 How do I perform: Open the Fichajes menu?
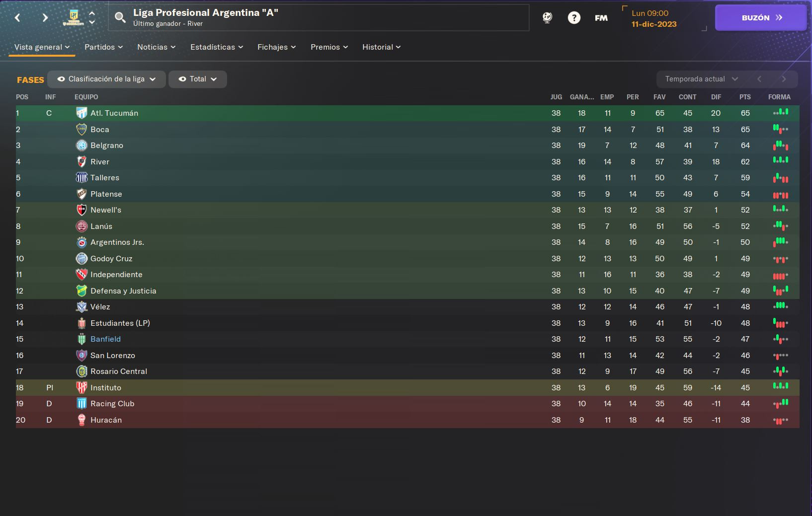[276, 47]
